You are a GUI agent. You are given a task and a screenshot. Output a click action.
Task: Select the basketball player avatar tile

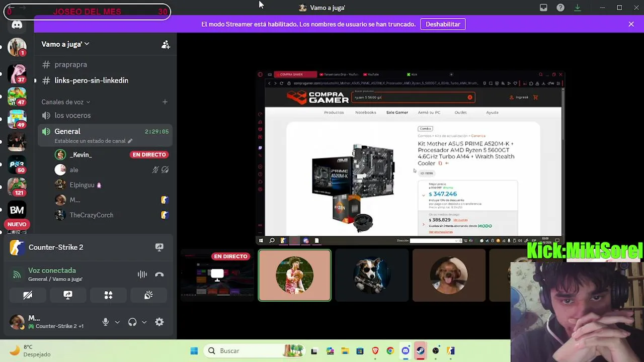[x=295, y=276]
